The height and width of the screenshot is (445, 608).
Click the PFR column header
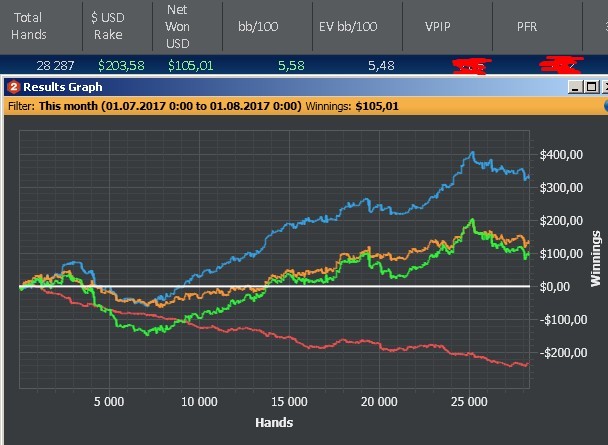click(527, 26)
